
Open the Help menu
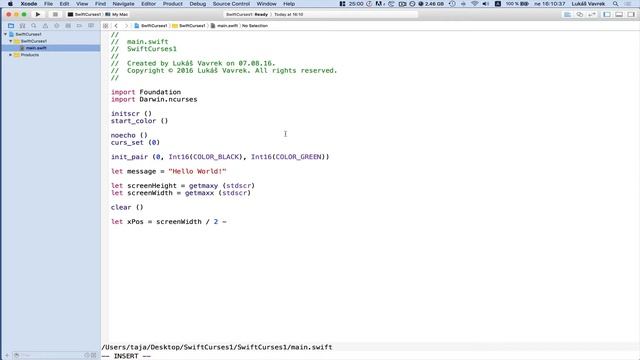tap(289, 4)
